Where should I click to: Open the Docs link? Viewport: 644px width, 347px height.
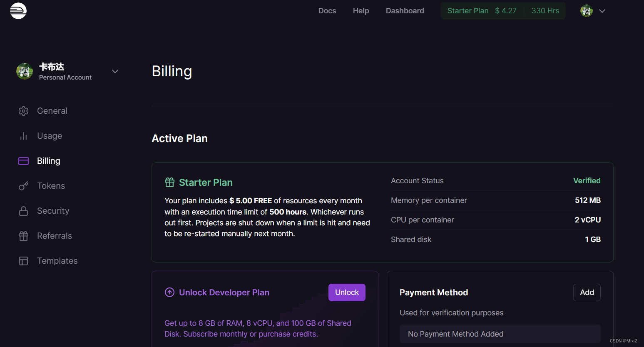[327, 11]
